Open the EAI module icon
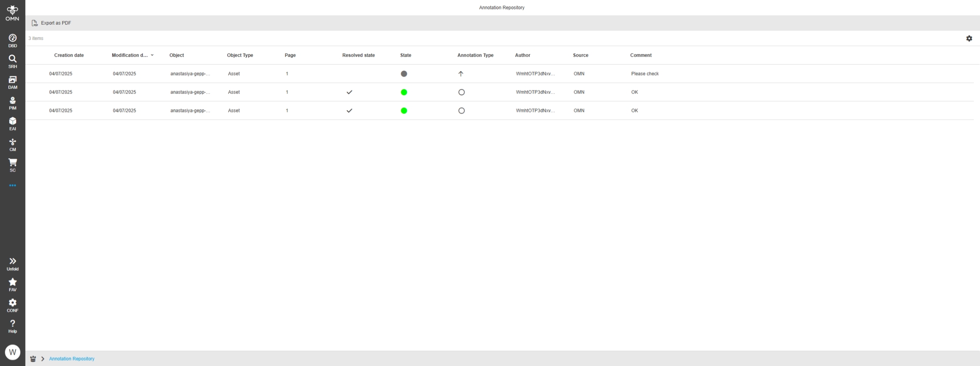The width and height of the screenshot is (980, 366). [13, 123]
